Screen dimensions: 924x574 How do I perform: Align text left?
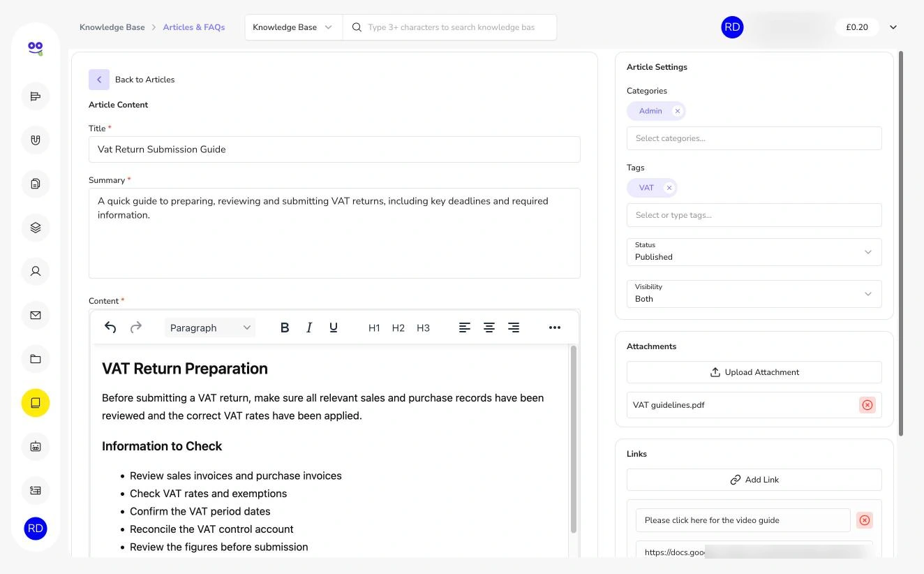click(465, 328)
